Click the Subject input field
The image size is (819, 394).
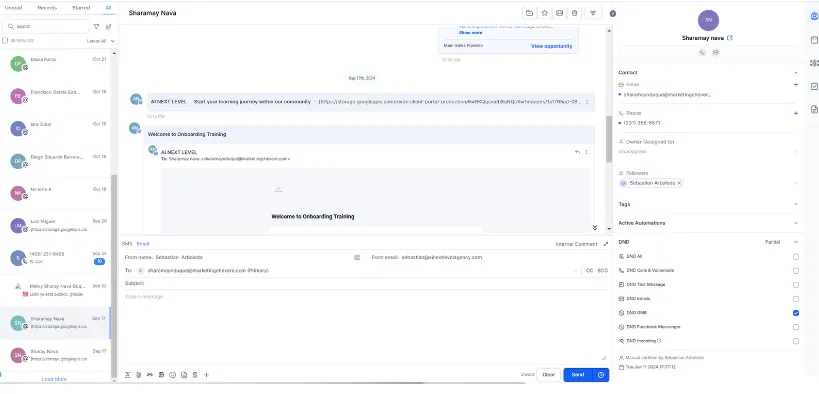tap(366, 283)
